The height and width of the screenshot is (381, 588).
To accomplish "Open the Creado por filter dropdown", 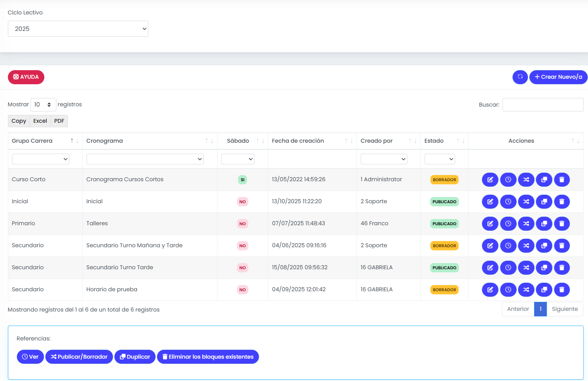I will click(x=384, y=159).
